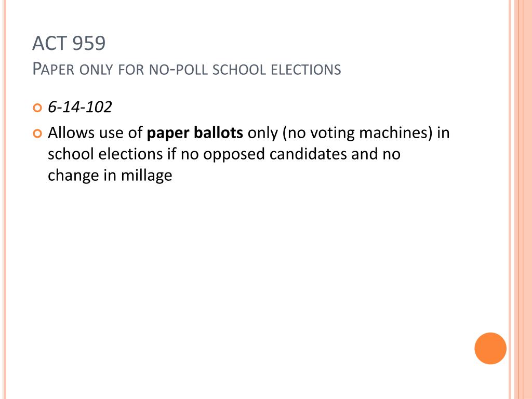Click the 'no-poll' word in subtitle
Viewport: 532px width, 399px height.
[179, 70]
